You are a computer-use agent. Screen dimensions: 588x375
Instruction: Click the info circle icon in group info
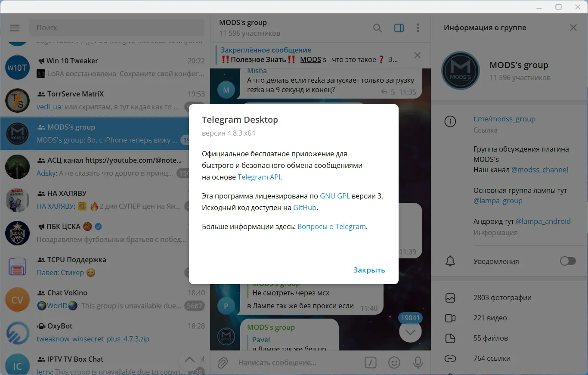[x=450, y=122]
